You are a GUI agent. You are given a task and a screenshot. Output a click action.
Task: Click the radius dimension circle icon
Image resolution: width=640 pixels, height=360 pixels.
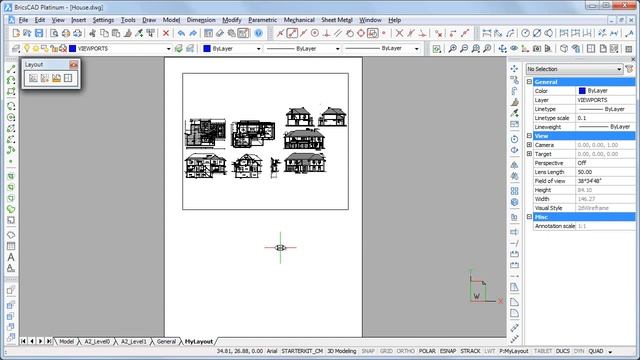pyautogui.click(x=526, y=33)
